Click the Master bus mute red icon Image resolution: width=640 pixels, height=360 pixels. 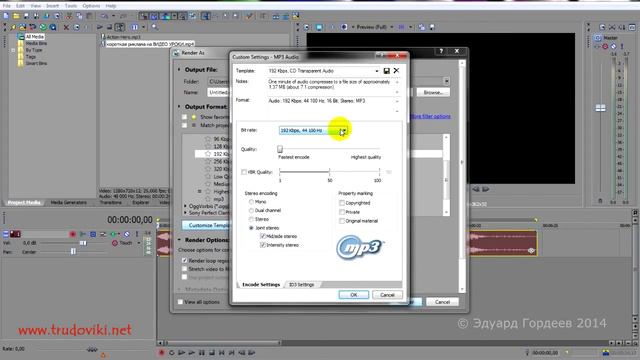tap(605, 47)
